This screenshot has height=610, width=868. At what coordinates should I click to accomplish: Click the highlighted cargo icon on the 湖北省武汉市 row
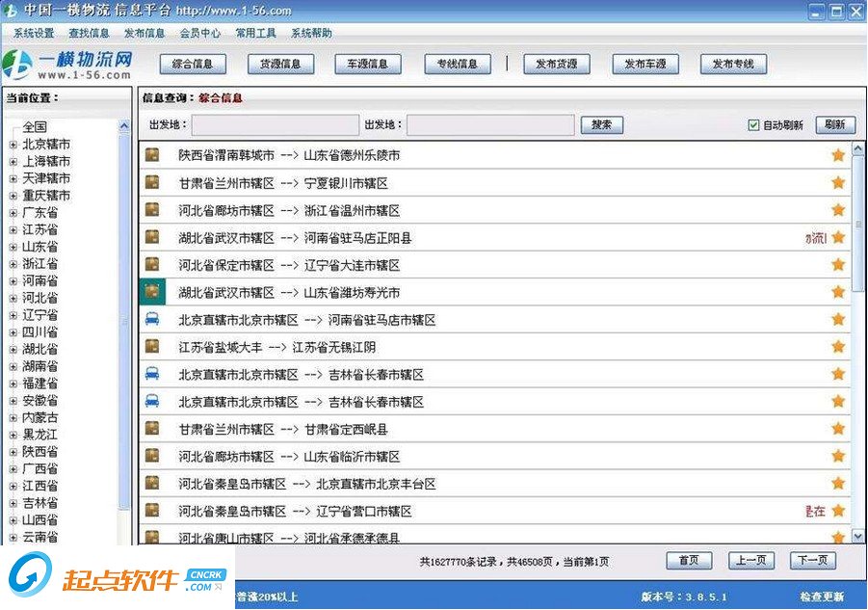(x=154, y=292)
